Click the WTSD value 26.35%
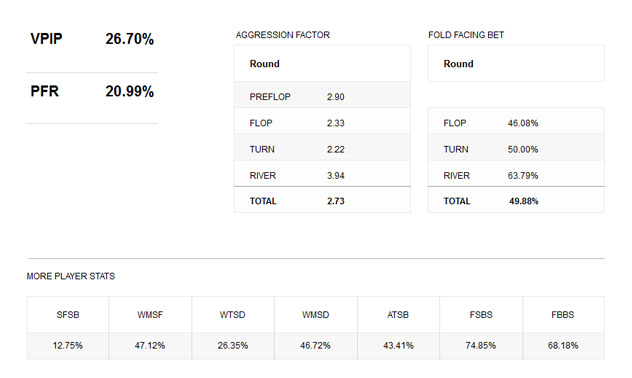This screenshot has height=378, width=632. (233, 345)
